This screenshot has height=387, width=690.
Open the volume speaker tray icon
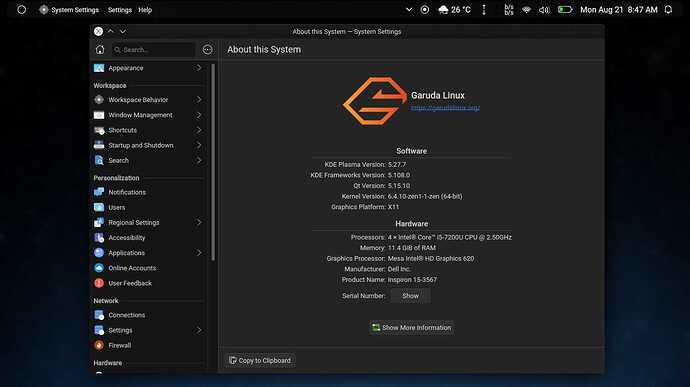click(544, 10)
